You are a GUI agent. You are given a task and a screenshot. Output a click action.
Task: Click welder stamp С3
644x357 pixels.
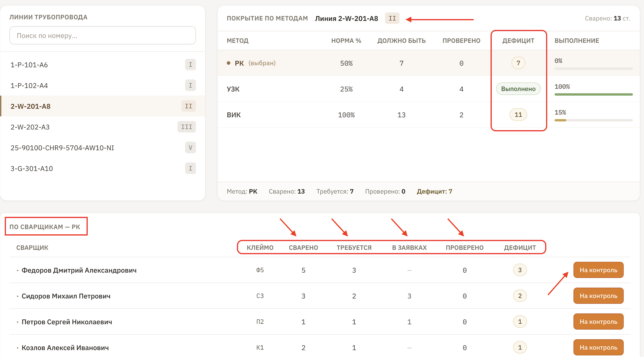(x=260, y=296)
